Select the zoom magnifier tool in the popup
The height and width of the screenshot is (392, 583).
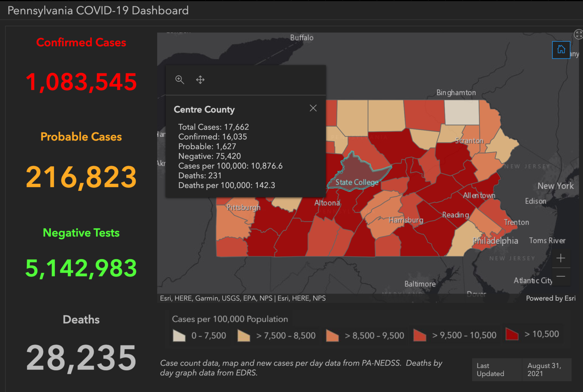(x=180, y=79)
